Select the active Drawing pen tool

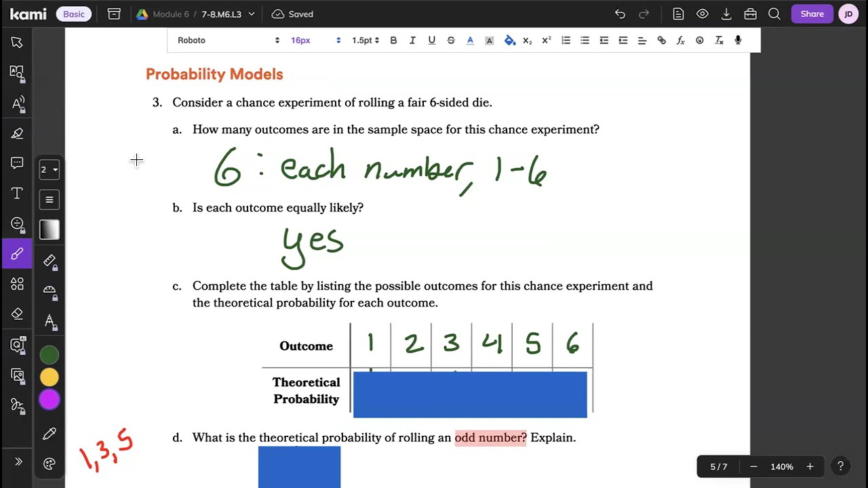(17, 253)
